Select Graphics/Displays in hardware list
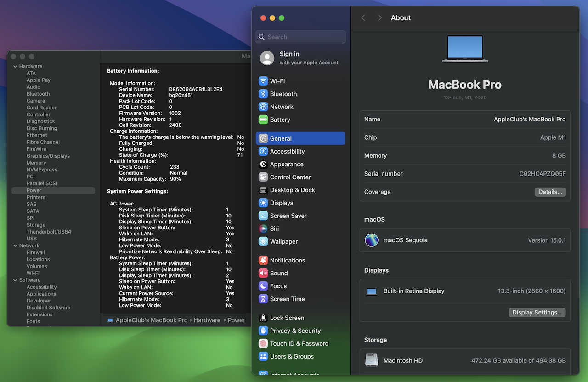Viewport: 588px width, 382px height. point(48,156)
